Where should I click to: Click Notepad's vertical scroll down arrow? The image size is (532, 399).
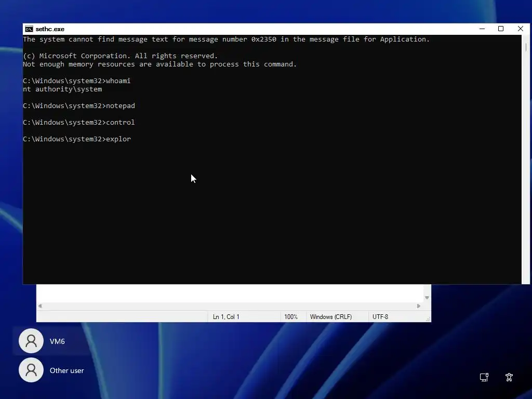pyautogui.click(x=427, y=298)
